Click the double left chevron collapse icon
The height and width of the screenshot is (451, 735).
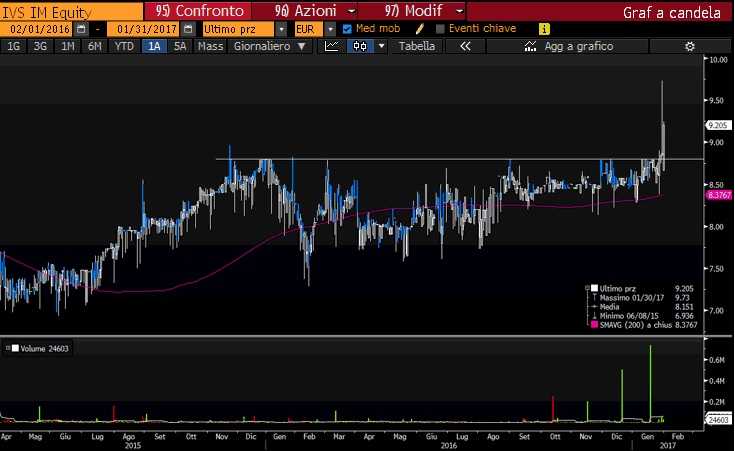[x=465, y=46]
